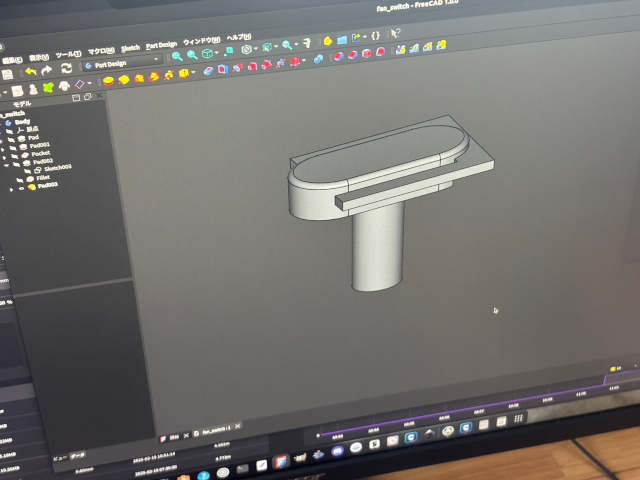Select the Subtractive Loft tool
Image resolution: width=640 pixels, height=480 pixels.
coord(252,66)
